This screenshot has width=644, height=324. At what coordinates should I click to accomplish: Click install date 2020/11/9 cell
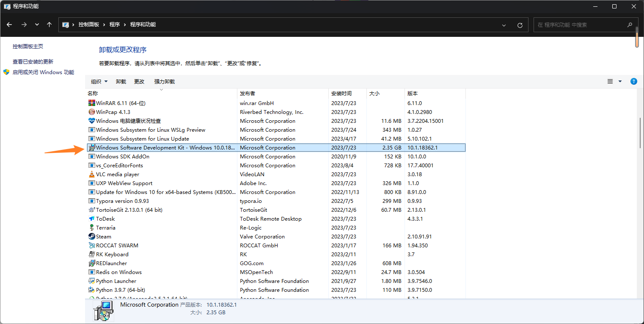343,156
